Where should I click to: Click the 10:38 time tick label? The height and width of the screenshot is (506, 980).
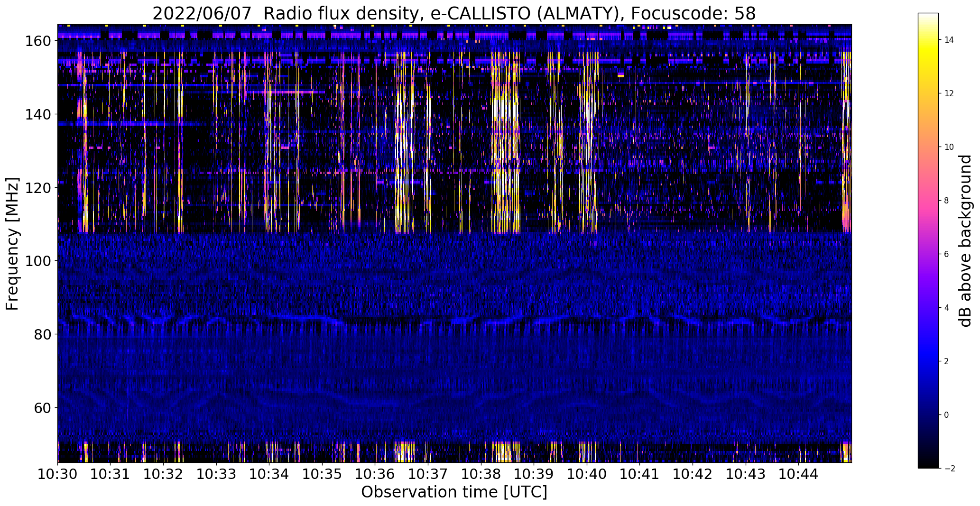coord(481,473)
